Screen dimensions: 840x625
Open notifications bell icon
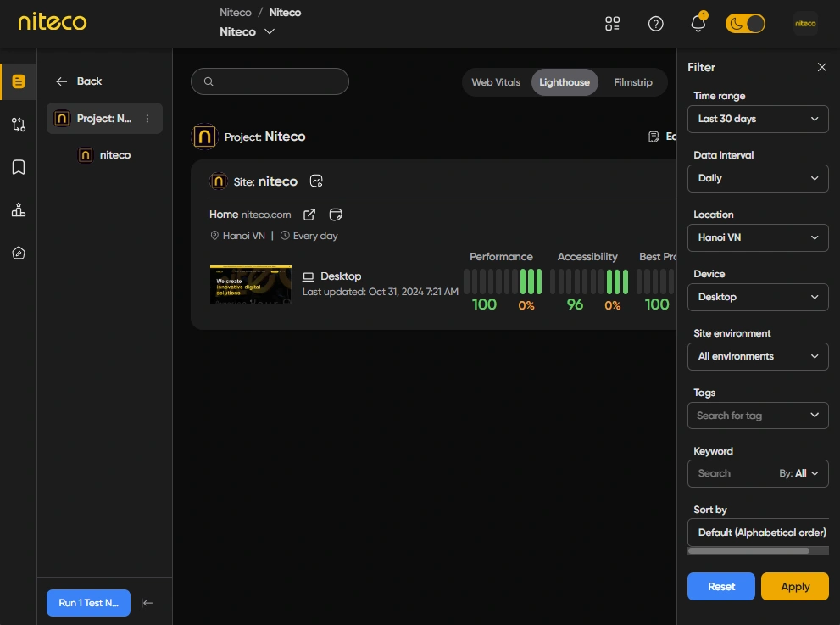[698, 24]
